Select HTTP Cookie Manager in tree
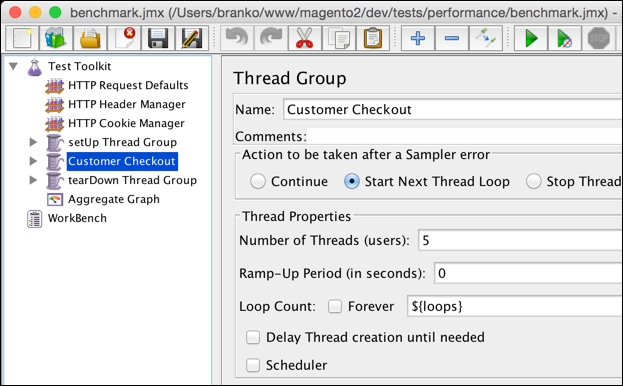 [x=126, y=123]
